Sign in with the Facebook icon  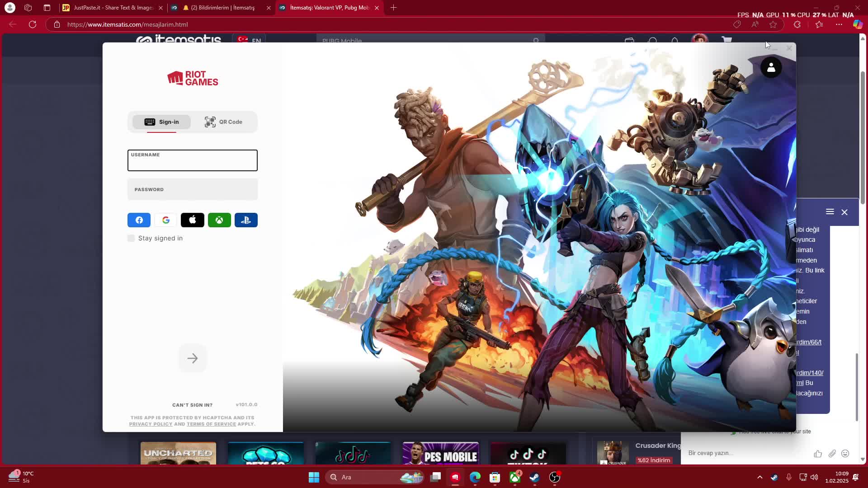(139, 220)
